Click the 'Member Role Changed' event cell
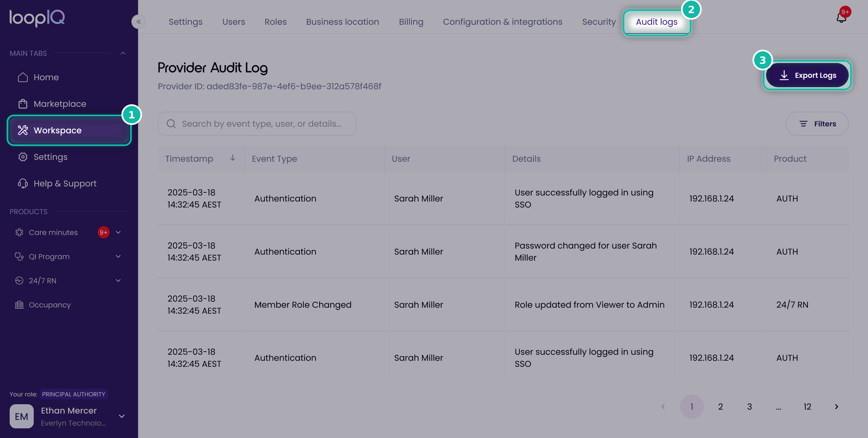Image resolution: width=868 pixels, height=438 pixels. pyautogui.click(x=303, y=304)
